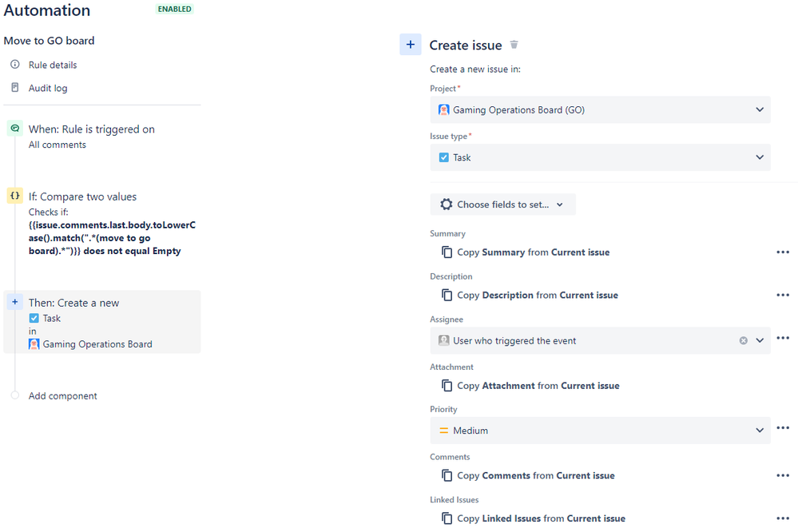Click the curly braces condition icon
The width and height of the screenshot is (798, 532).
pos(14,196)
